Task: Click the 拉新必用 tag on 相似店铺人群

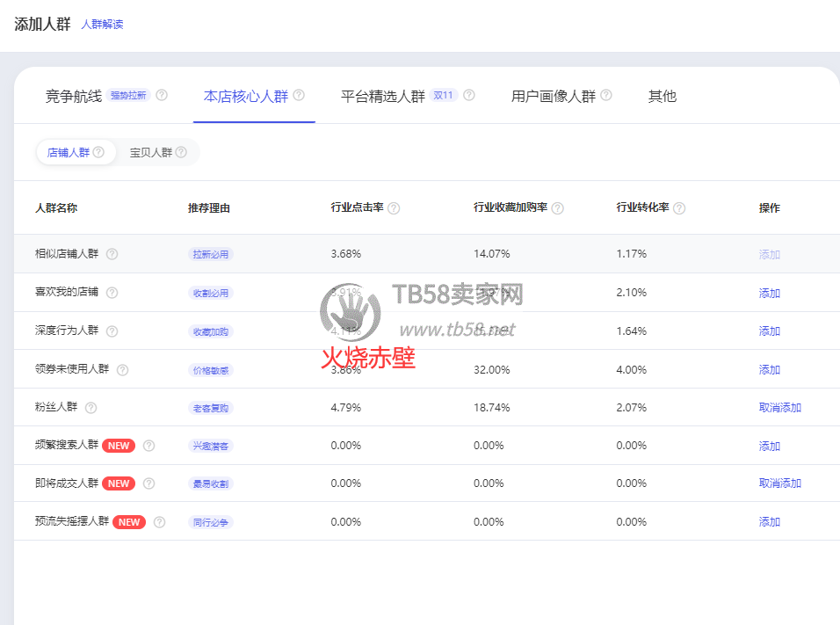Action: coord(211,255)
